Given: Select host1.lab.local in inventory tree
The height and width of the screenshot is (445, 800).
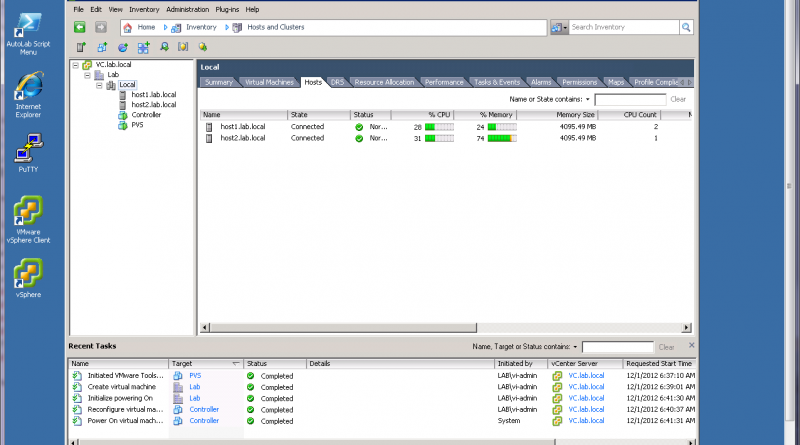Looking at the screenshot, I should coord(154,95).
